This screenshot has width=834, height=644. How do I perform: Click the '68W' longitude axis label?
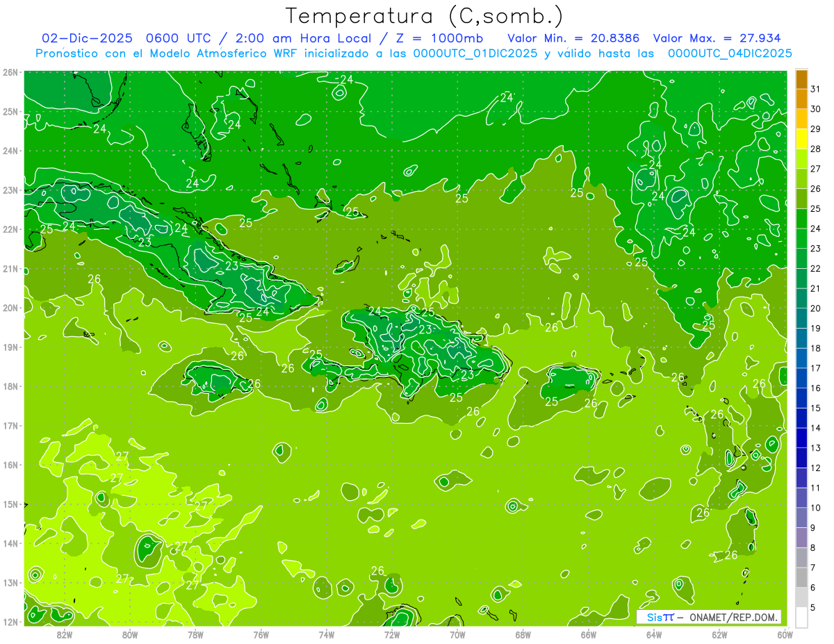(x=523, y=634)
